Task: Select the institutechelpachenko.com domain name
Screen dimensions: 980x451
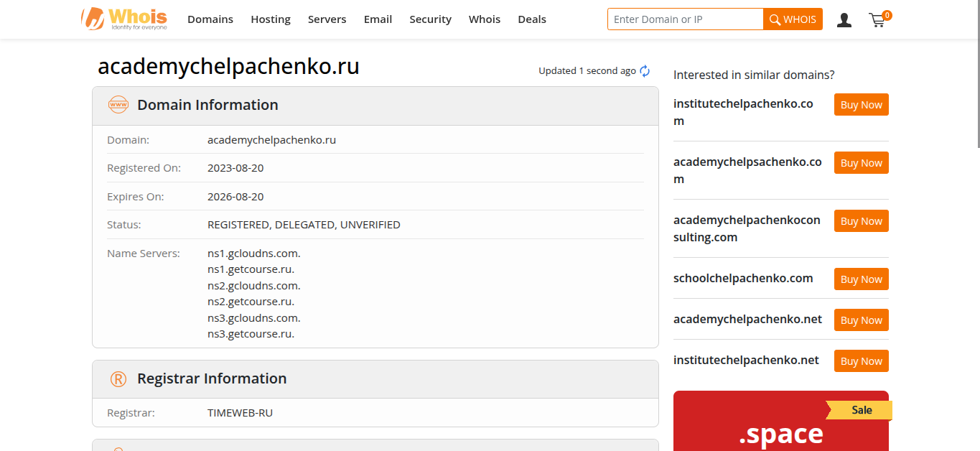Action: point(743,112)
